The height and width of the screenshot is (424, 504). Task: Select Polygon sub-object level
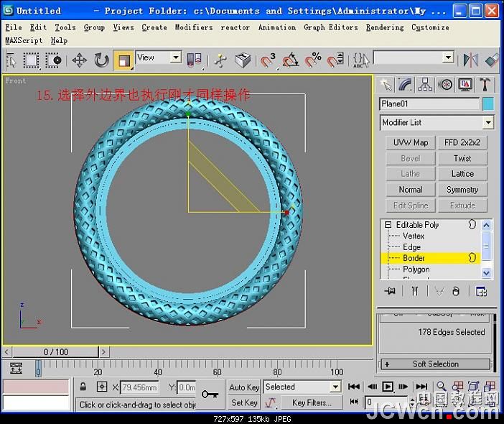click(416, 269)
